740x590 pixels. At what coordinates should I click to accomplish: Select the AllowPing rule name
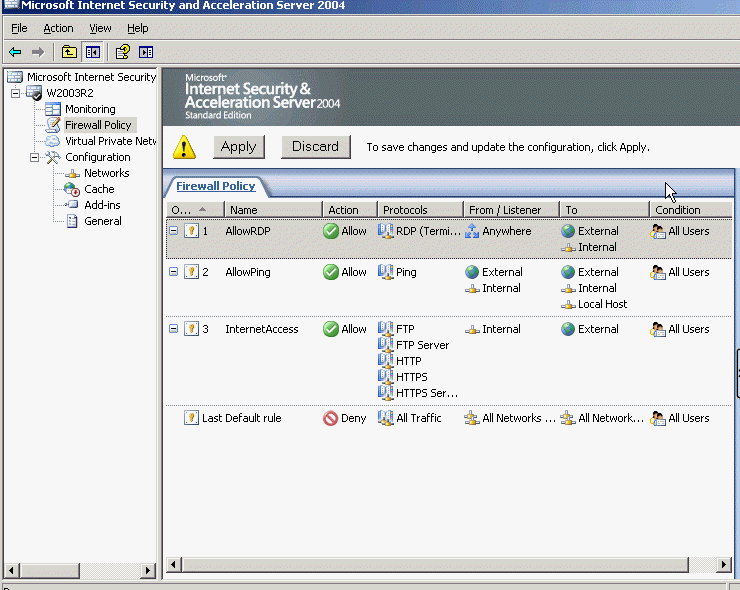pos(248,272)
